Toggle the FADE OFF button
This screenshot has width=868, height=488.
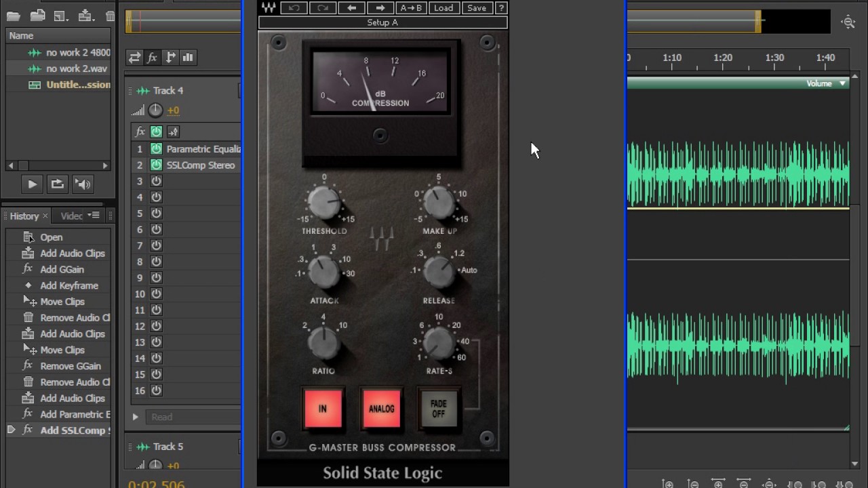click(439, 409)
